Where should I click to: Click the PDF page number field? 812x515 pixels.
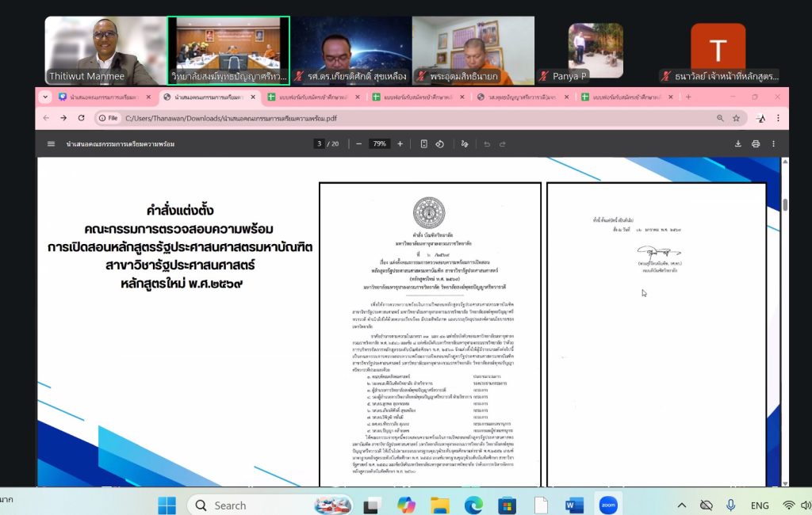[x=320, y=143]
